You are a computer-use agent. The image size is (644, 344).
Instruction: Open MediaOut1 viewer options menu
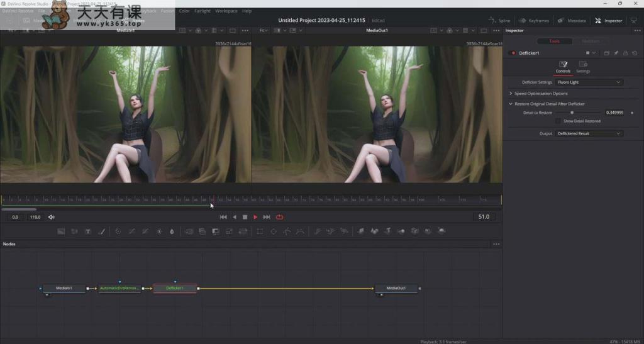coord(496,31)
